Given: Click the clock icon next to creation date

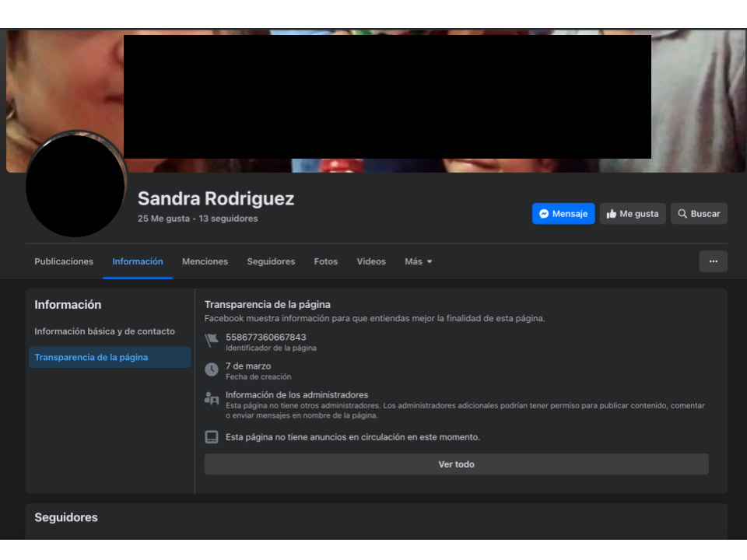Looking at the screenshot, I should tap(212, 369).
